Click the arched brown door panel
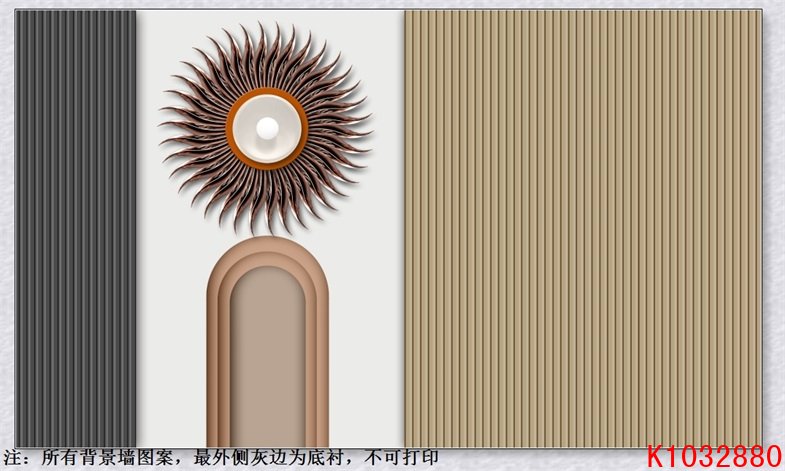785x471 pixels. 268,342
